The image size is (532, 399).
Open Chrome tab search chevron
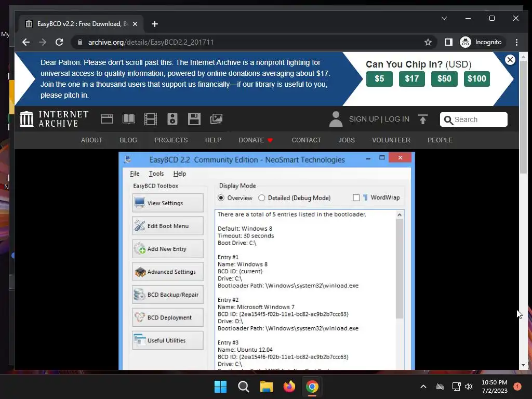(444, 18)
